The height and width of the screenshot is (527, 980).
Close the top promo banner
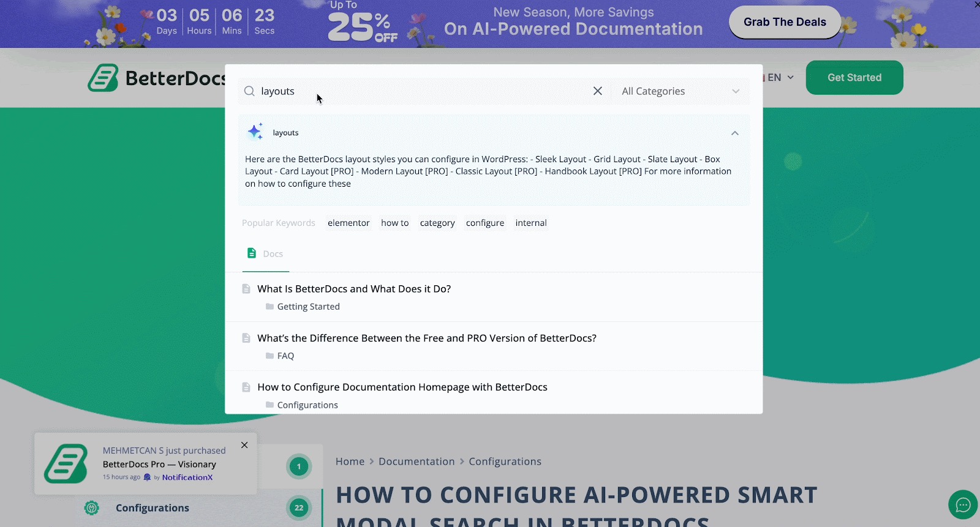(x=976, y=4)
